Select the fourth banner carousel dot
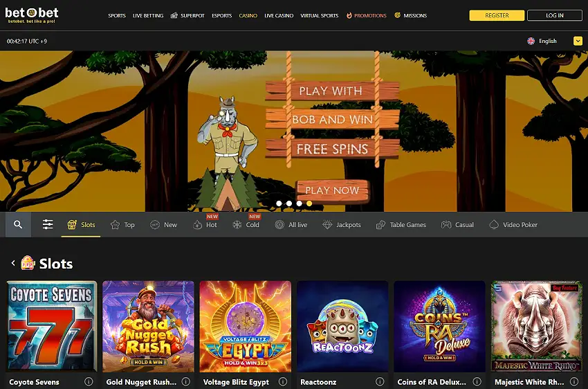588x389 pixels. pos(309,203)
